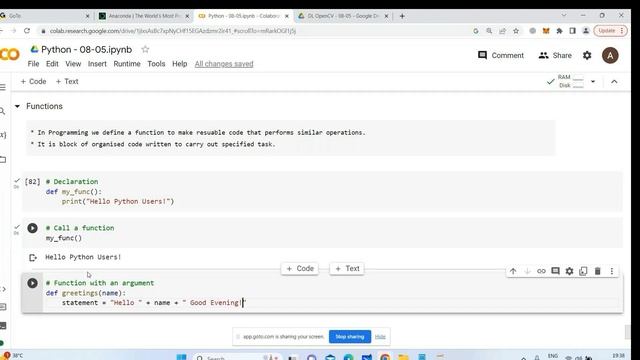
Task: Delete the selected cell
Action: tap(598, 271)
